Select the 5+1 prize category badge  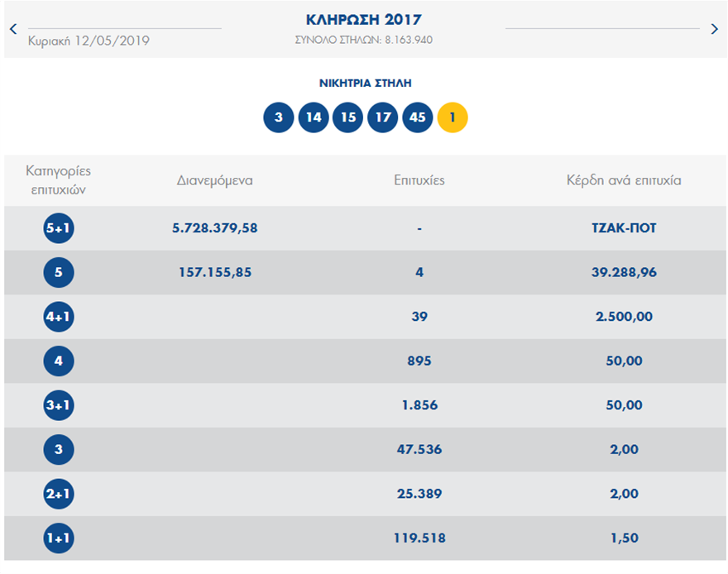coord(57,228)
